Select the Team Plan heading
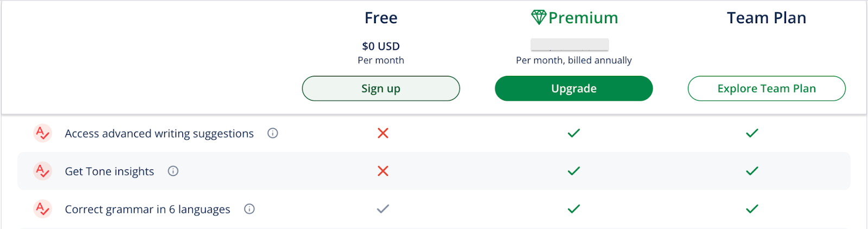 (x=766, y=18)
